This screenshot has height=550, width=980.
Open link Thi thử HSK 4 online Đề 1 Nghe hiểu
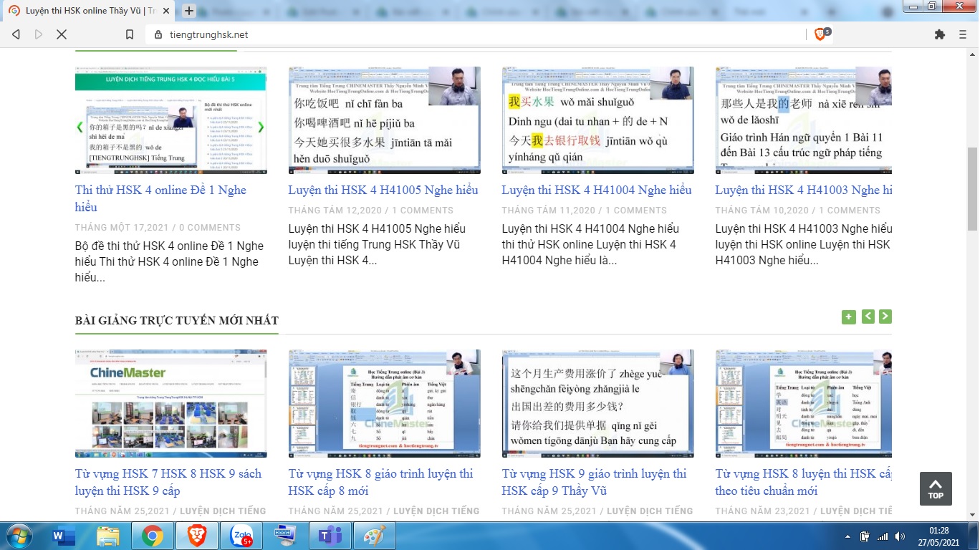160,198
